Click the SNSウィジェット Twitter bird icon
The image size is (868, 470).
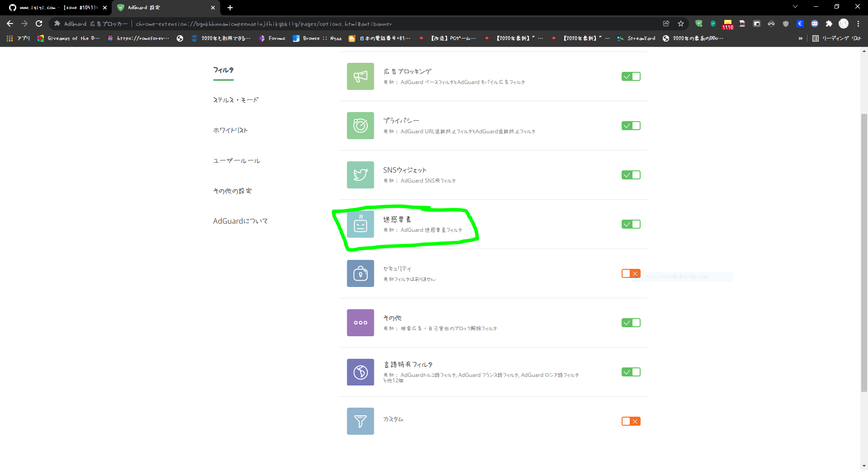click(360, 175)
